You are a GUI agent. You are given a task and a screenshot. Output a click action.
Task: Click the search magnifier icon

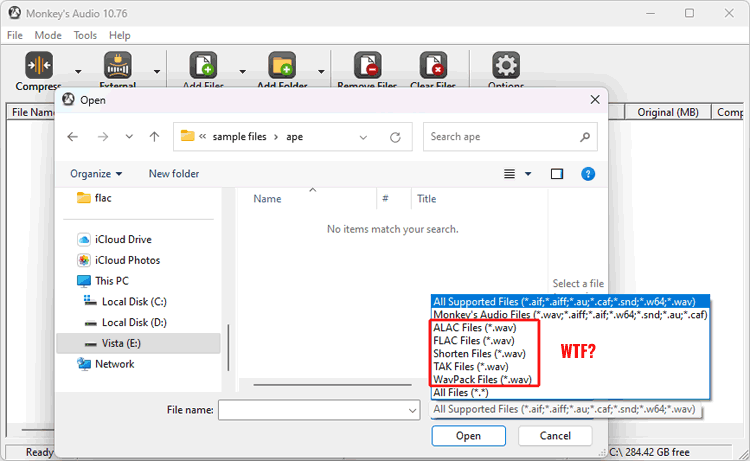tap(585, 137)
